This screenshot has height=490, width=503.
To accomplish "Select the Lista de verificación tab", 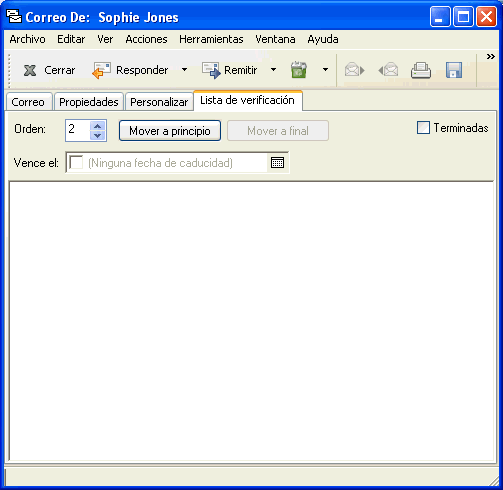I will (247, 100).
